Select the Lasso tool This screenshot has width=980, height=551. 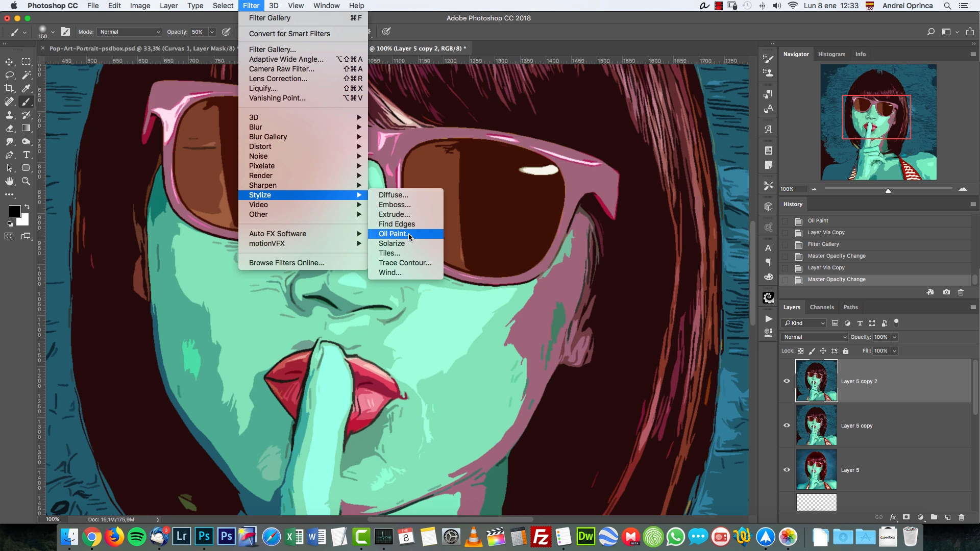pyautogui.click(x=9, y=75)
